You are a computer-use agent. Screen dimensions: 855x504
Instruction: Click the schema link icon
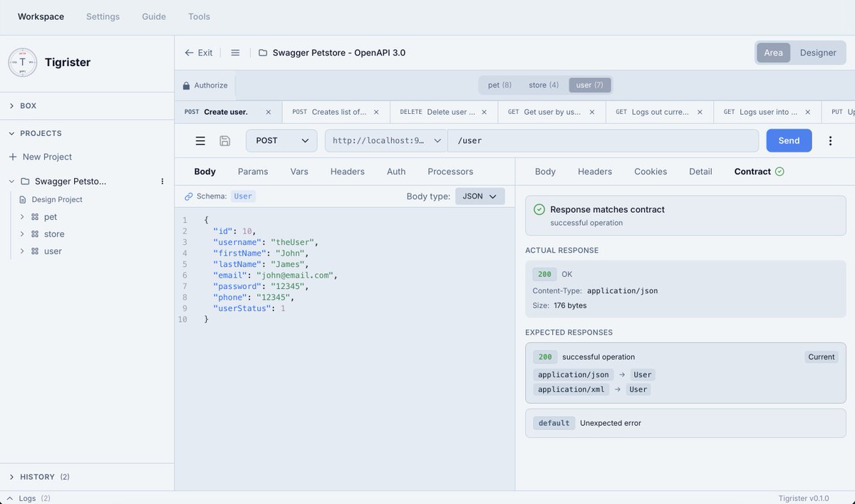[189, 196]
